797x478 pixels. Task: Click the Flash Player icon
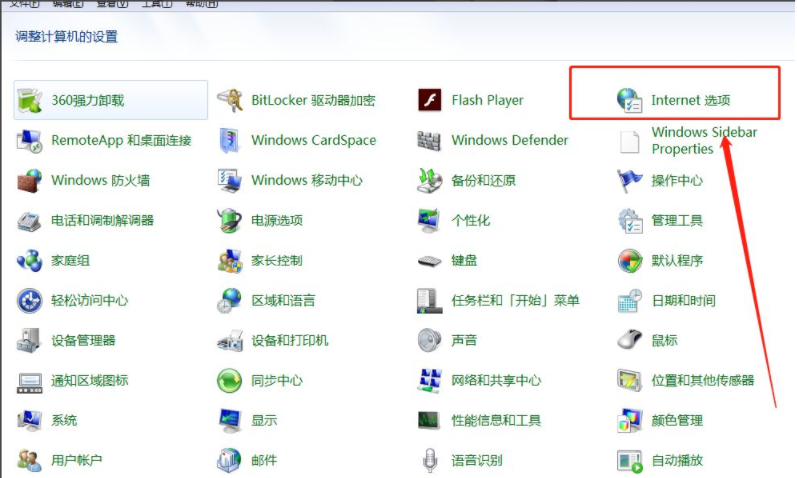[430, 100]
